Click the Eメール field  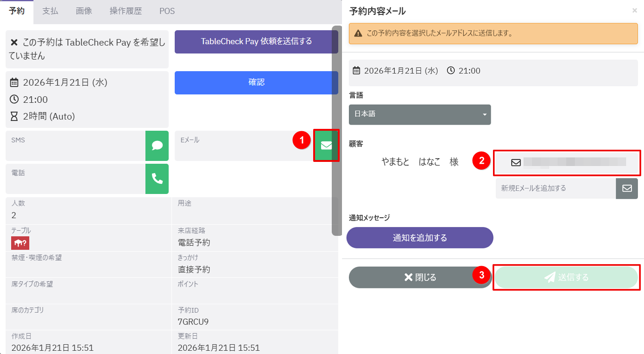[x=244, y=146]
